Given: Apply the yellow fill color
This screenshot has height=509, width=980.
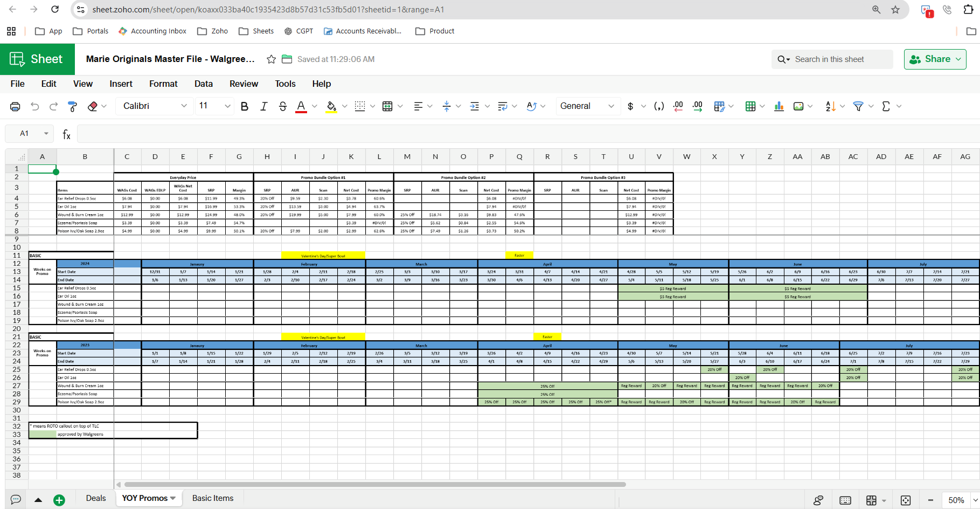Looking at the screenshot, I should [x=331, y=106].
